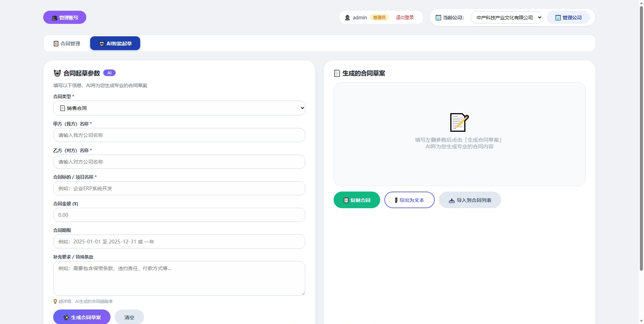Select the AI智能起草 tab
644x324 pixels.
point(115,43)
